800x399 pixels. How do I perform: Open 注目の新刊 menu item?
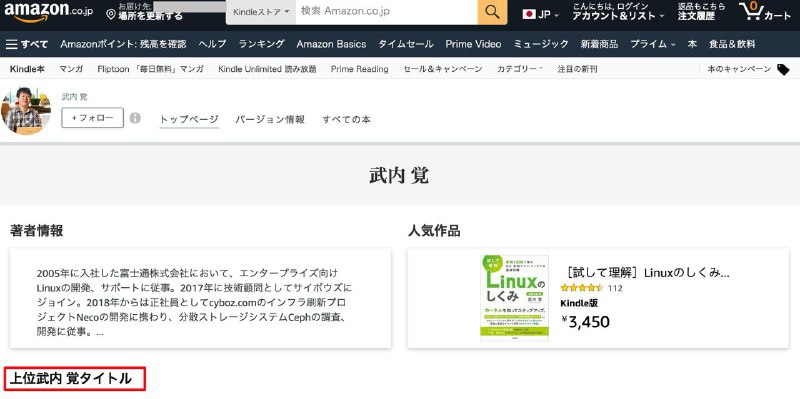tap(577, 69)
